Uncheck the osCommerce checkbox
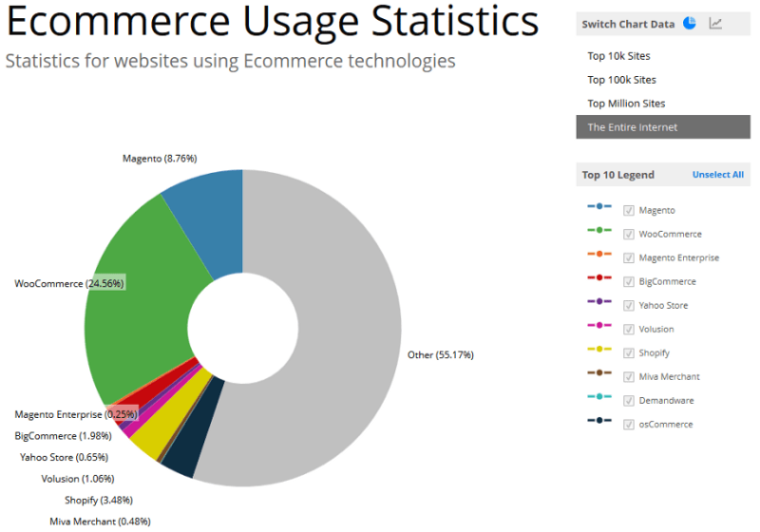 628,424
